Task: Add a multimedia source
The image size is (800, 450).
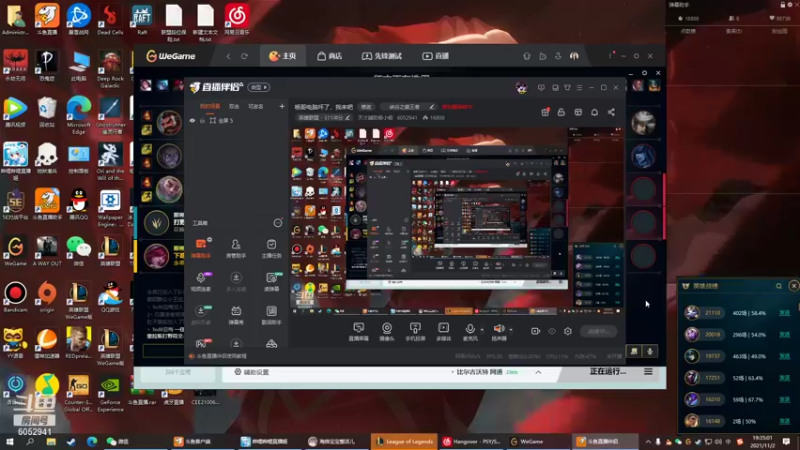Action: (444, 332)
